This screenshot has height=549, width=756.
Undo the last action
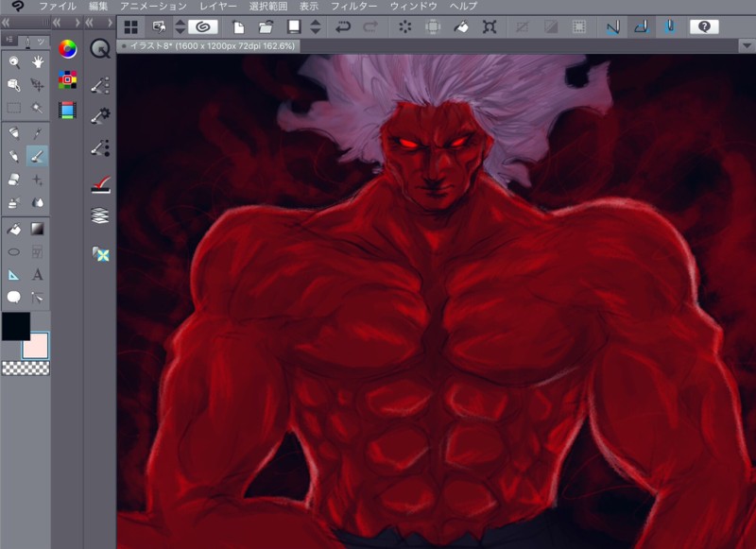point(343,27)
